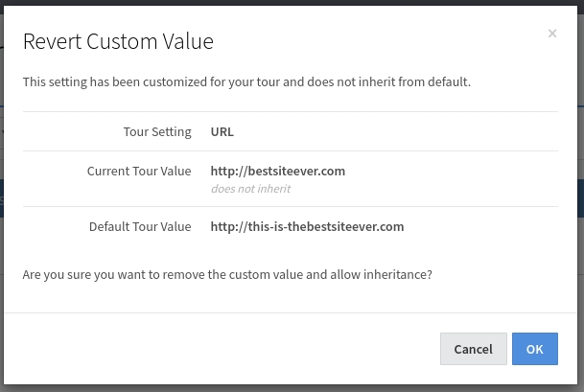
Task: Click the 'Are you sure' confirmation question
Action: coord(227,274)
